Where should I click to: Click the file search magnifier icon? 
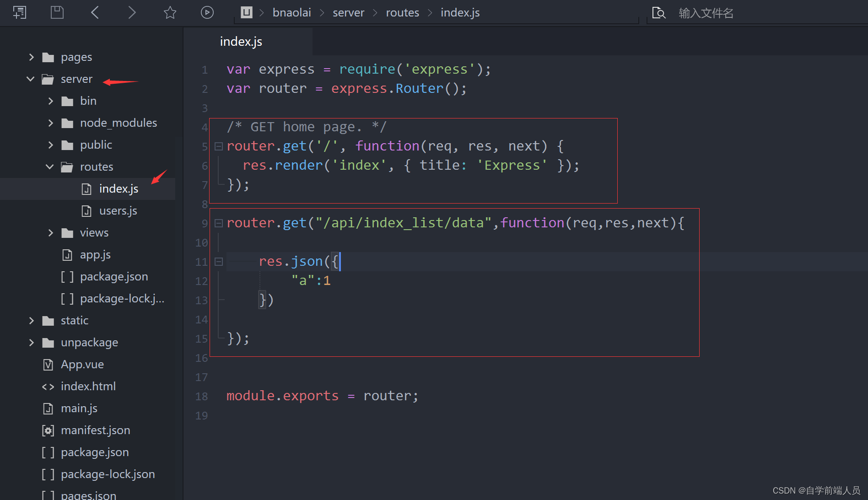point(659,12)
